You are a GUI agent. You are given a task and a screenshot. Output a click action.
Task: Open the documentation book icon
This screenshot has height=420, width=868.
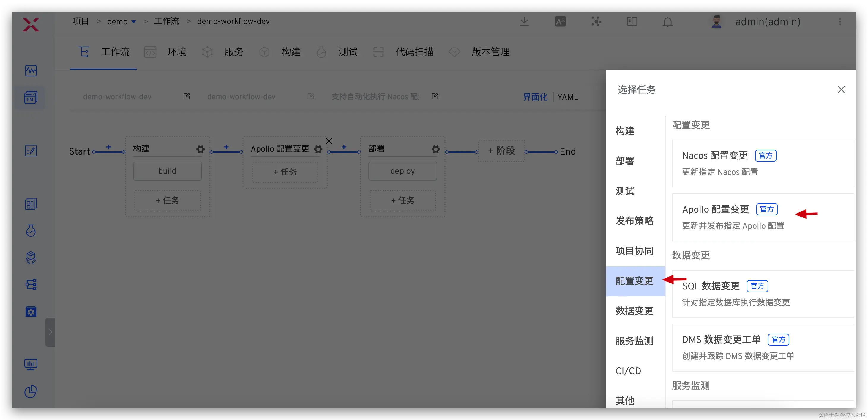[x=632, y=22]
